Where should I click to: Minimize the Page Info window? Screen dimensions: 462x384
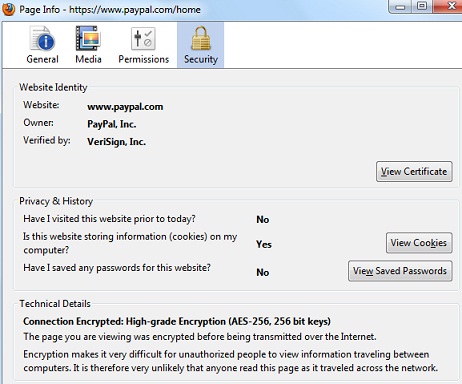(x=400, y=7)
